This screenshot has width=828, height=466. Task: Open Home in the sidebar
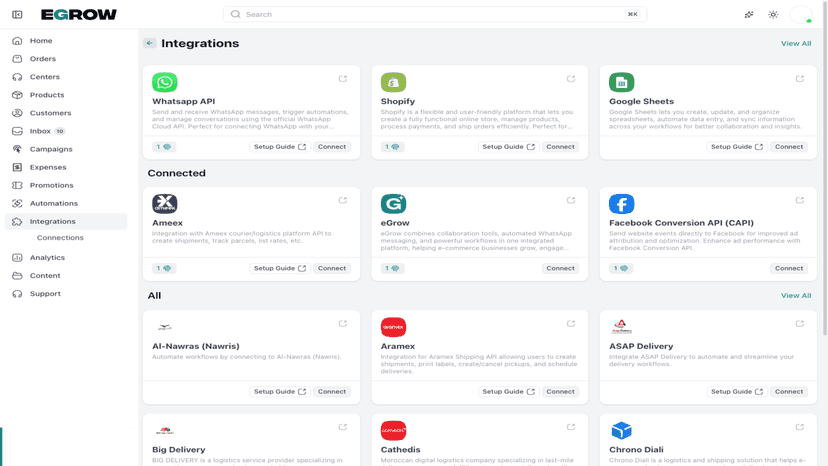click(66, 41)
